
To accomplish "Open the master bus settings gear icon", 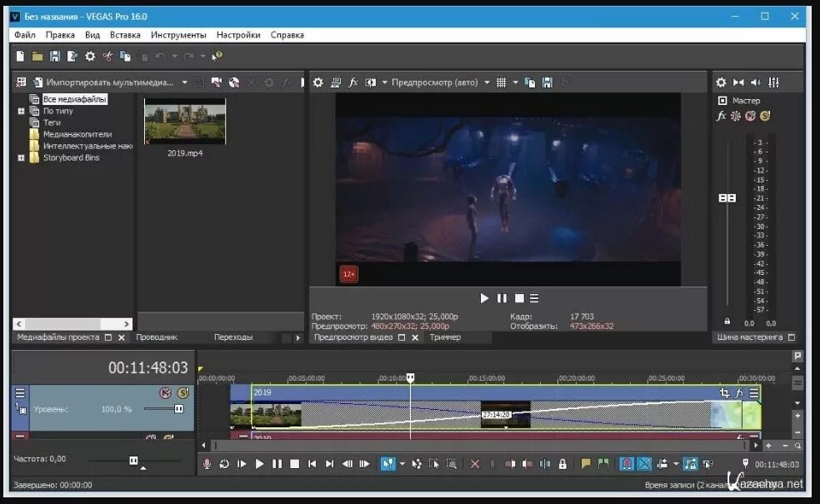I will (x=721, y=82).
